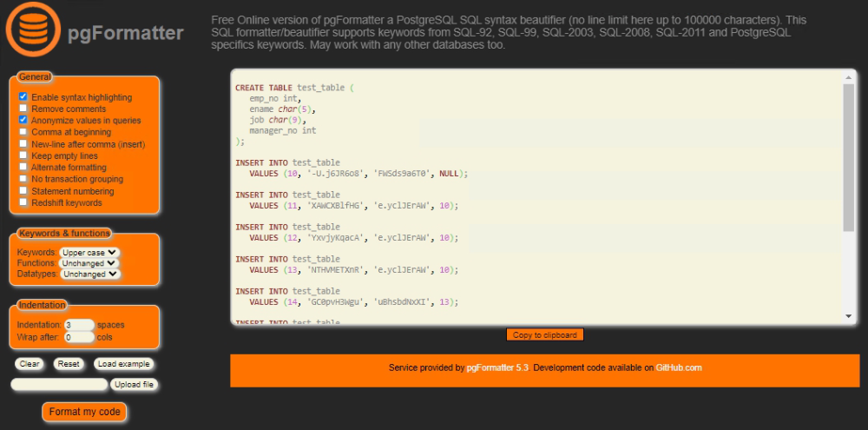Click the manager_no int line

tap(283, 131)
